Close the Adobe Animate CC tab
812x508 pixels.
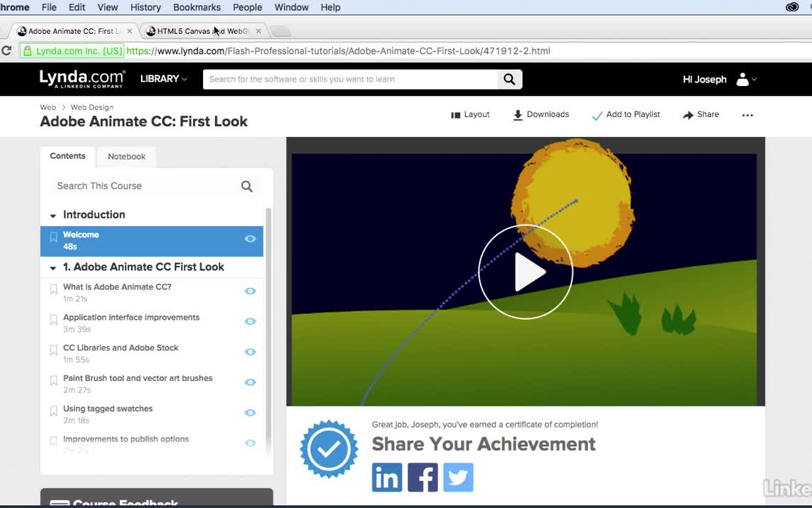(130, 31)
